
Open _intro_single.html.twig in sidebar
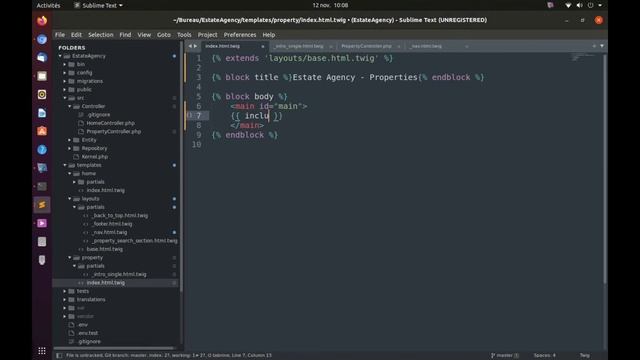(x=119, y=274)
